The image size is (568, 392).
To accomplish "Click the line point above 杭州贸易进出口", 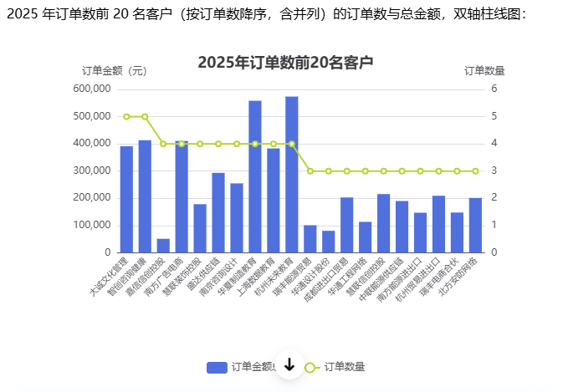I will 438,171.
